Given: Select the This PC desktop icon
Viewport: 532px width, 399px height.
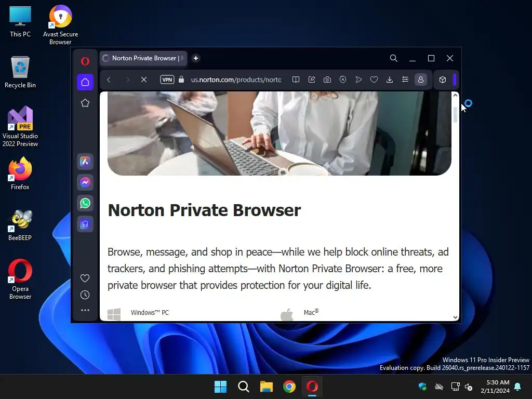Looking at the screenshot, I should pyautogui.click(x=20, y=21).
